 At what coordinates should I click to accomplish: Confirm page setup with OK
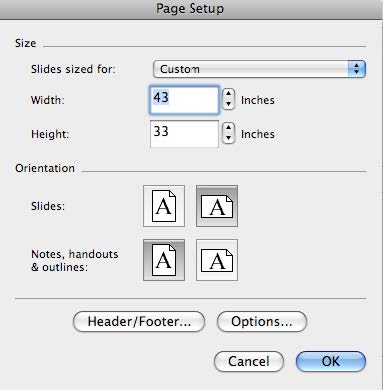point(331,361)
